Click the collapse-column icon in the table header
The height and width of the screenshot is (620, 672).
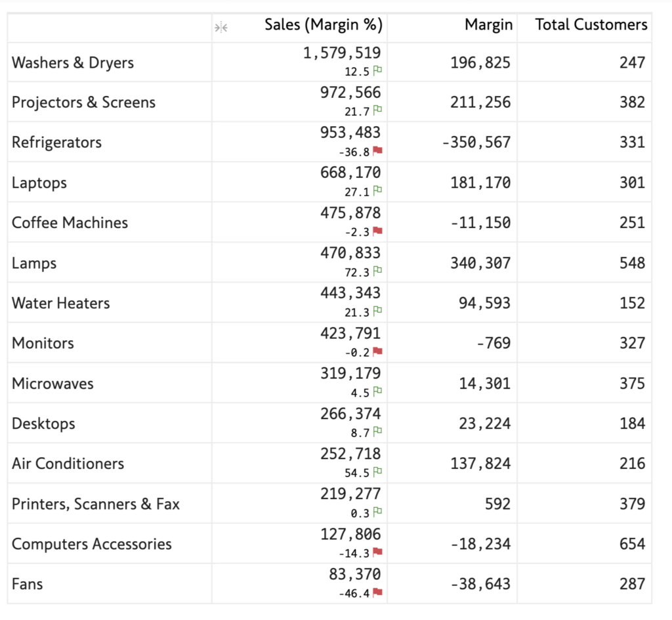tap(221, 27)
